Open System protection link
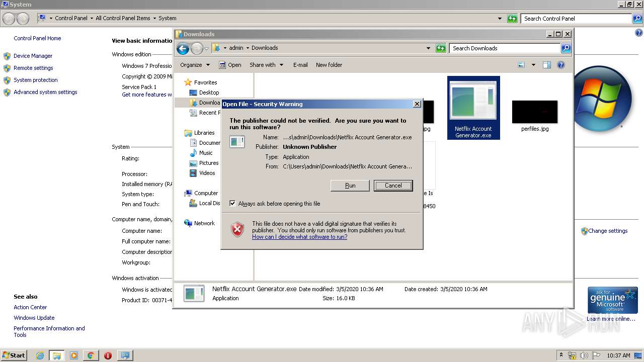Viewport: 644px width, 362px height. (36, 80)
